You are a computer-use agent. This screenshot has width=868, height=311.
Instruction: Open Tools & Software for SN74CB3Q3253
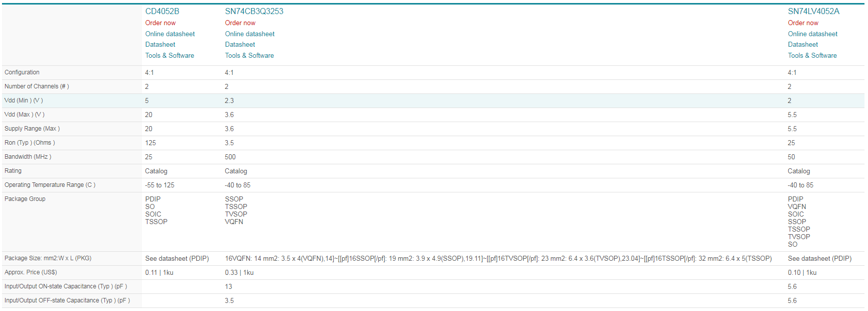[249, 55]
